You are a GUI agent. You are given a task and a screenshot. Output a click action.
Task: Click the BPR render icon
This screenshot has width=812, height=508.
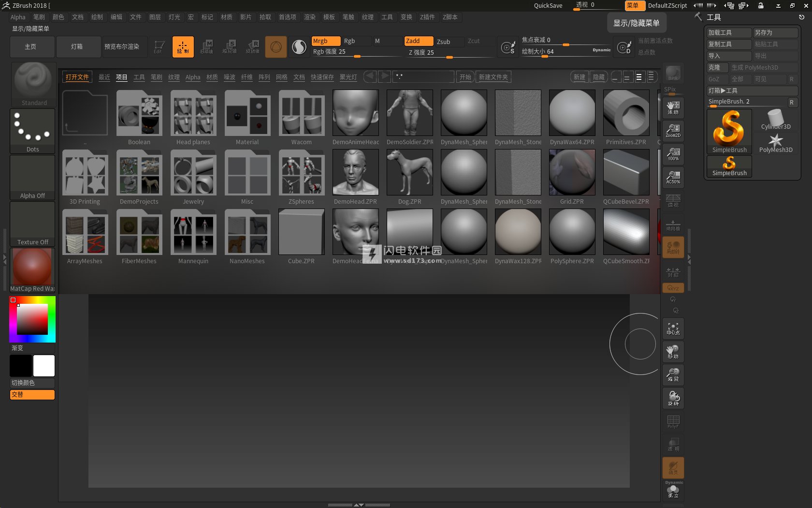pyautogui.click(x=673, y=73)
